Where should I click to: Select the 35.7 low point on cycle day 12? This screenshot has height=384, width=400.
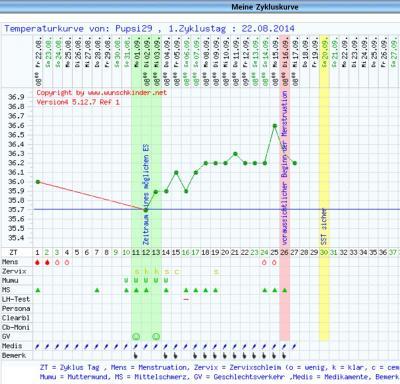146,210
